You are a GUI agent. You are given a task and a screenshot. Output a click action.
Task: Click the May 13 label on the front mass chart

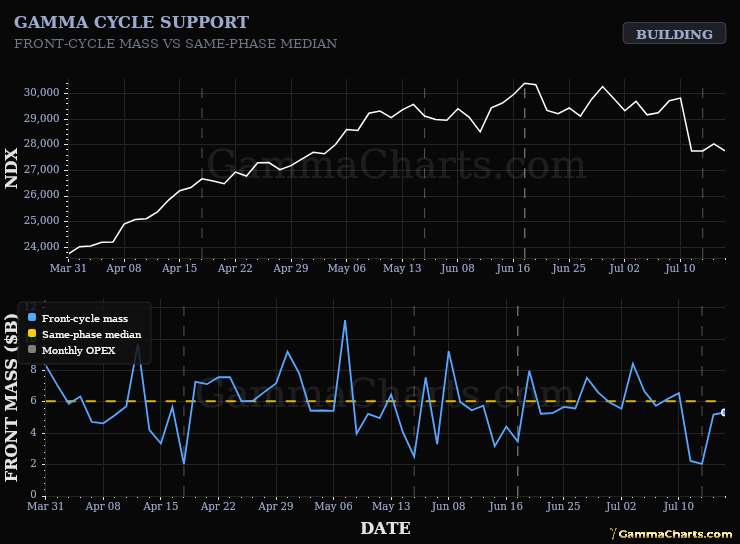point(391,506)
